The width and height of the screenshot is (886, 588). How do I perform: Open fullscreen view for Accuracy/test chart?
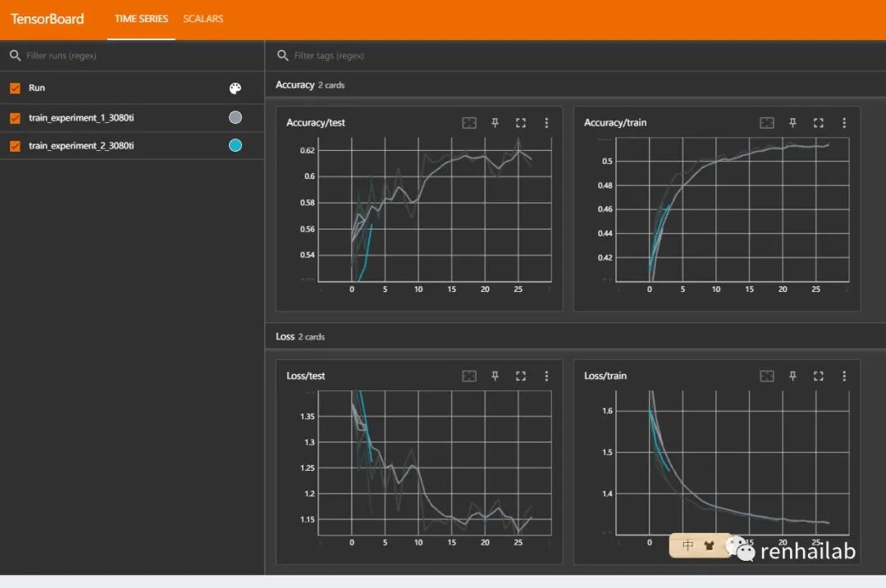tap(520, 122)
